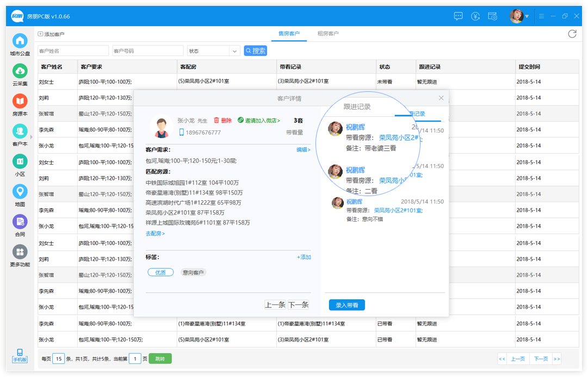Open the message chat icon in title bar
Screen dimensions: 588x377
[x=459, y=16]
